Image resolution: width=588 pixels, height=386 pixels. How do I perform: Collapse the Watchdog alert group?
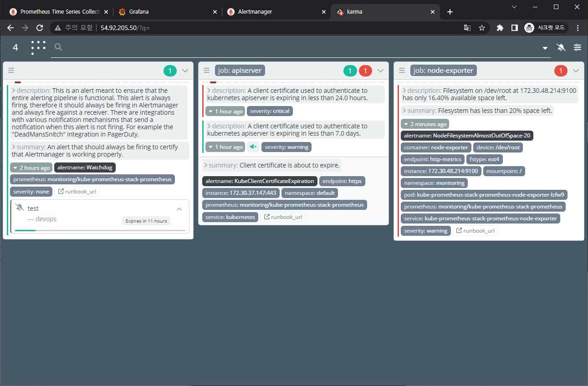[185, 71]
